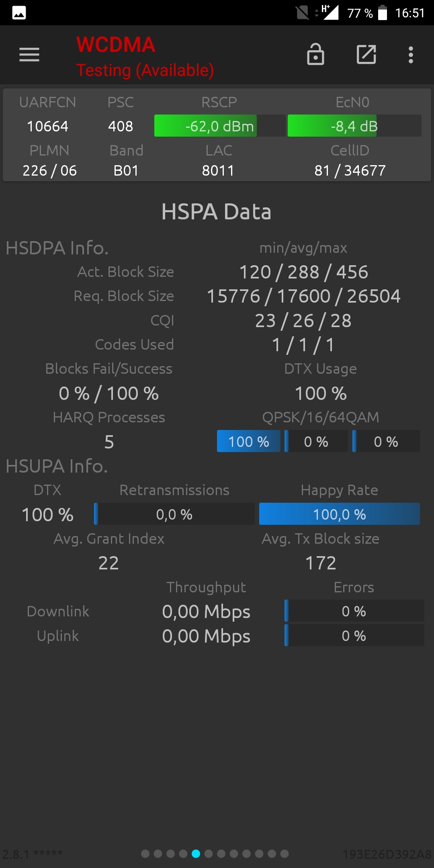Jump to the last page indicator dot
Image resolution: width=434 pixels, height=868 pixels.
click(285, 854)
